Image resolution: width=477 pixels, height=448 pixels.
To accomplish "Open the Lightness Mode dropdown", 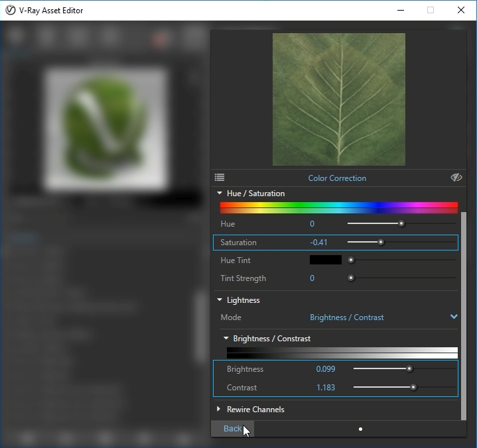I will tap(454, 317).
